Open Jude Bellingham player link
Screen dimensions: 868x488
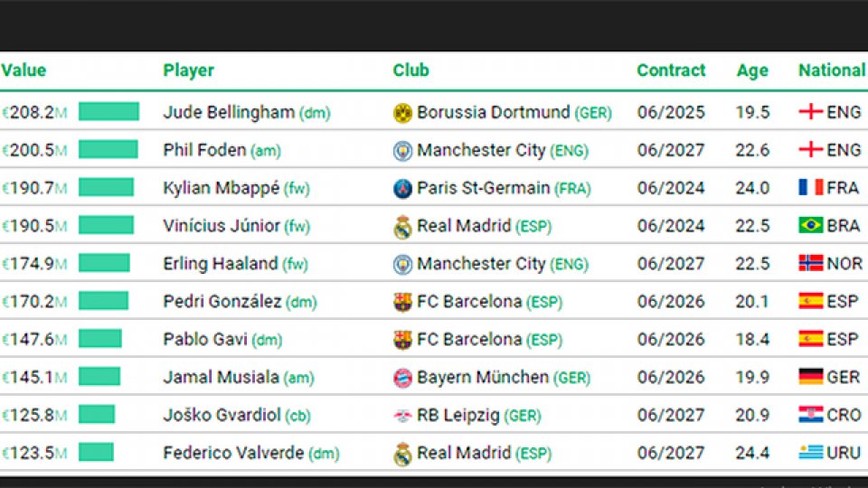point(229,112)
